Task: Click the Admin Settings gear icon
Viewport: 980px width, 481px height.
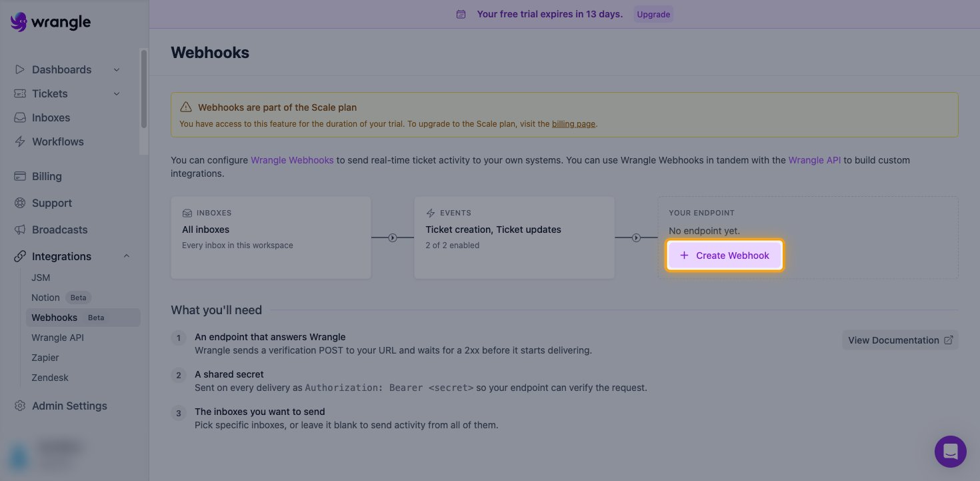Action: [20, 406]
